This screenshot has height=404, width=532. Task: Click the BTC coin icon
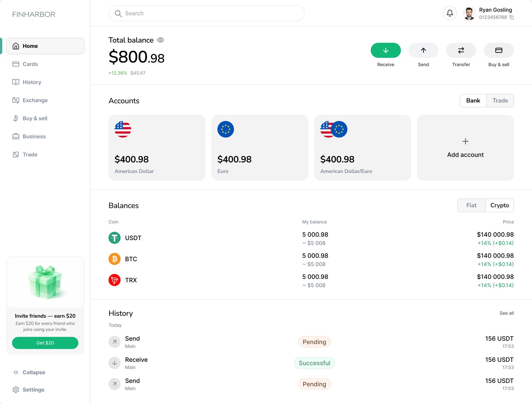[x=114, y=259]
